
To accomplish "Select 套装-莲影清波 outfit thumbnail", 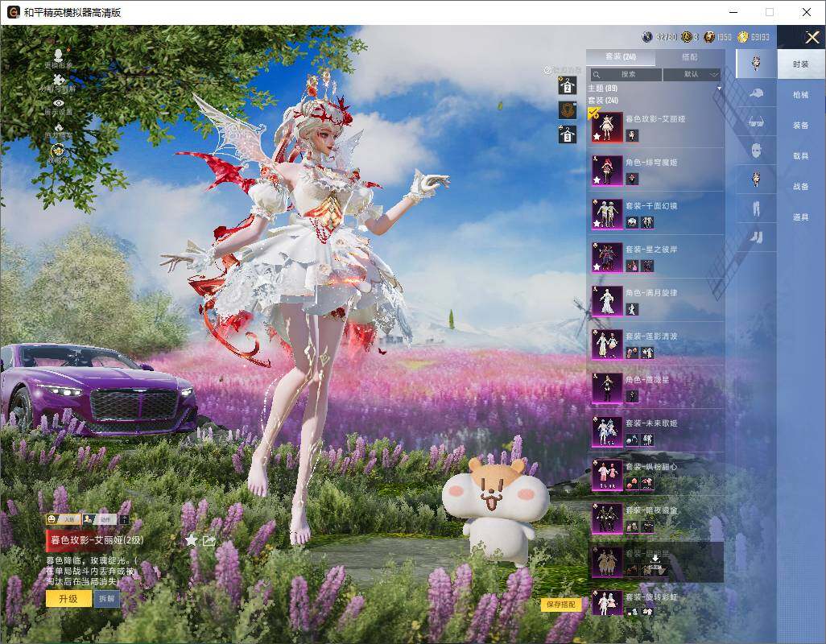I will tap(607, 345).
